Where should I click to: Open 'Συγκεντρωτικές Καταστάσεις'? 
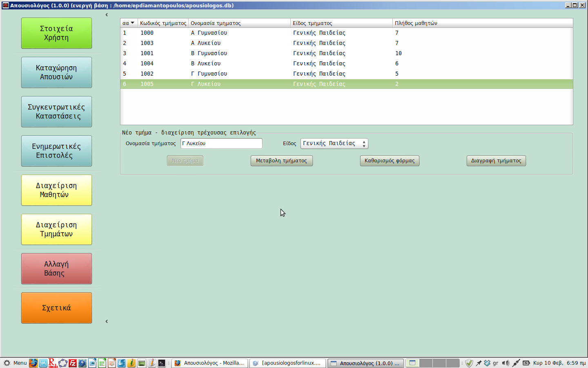[x=56, y=112]
